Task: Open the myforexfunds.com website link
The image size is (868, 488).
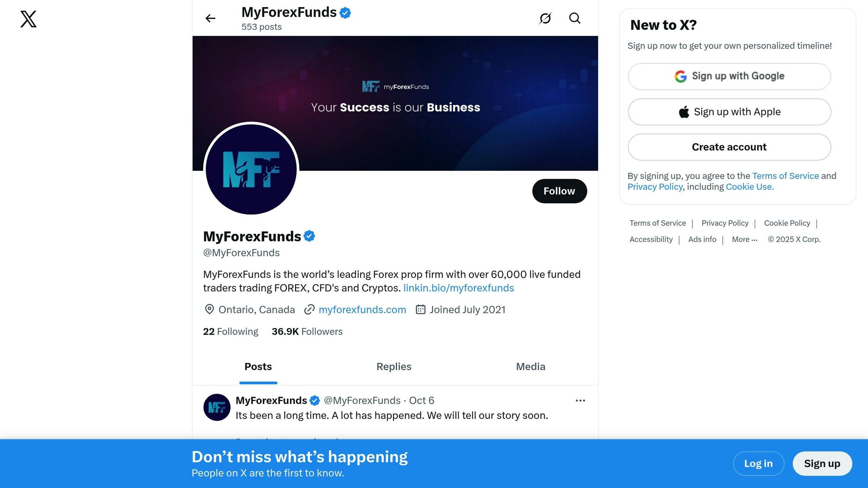Action: pos(362,310)
